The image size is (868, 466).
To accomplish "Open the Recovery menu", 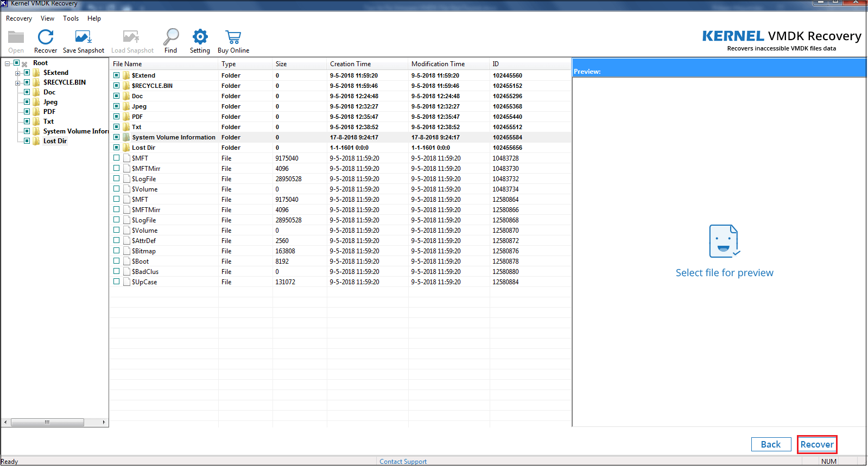I will click(19, 18).
